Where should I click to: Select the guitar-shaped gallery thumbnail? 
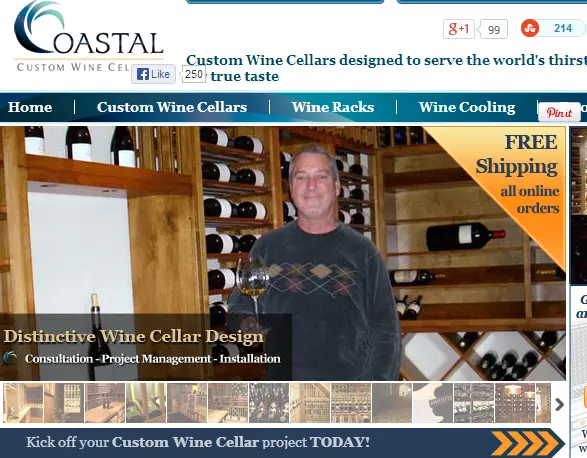tap(432, 403)
